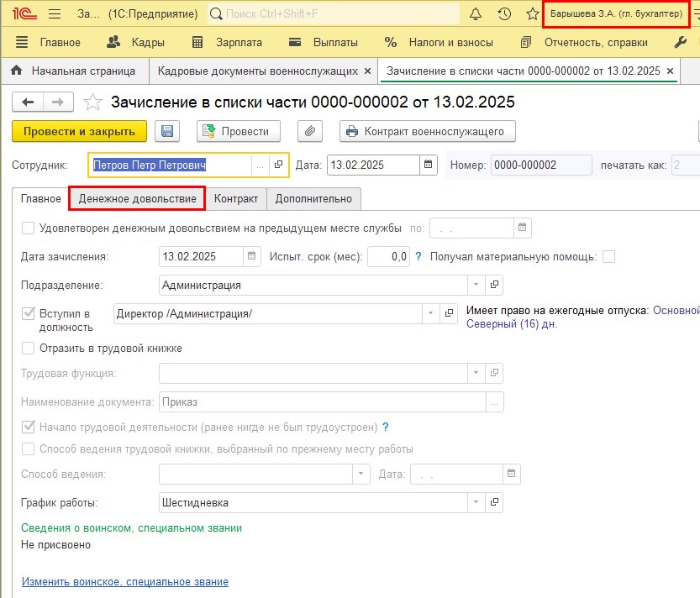This screenshot has height=598, width=700.
Task: Click Дата зачисления input field
Action: pos(201,256)
